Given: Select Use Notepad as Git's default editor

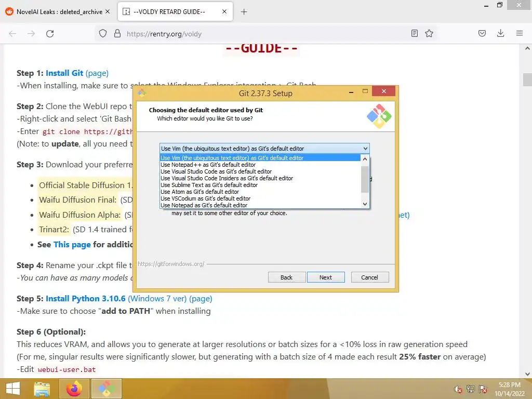Looking at the screenshot, I should tap(260, 205).
